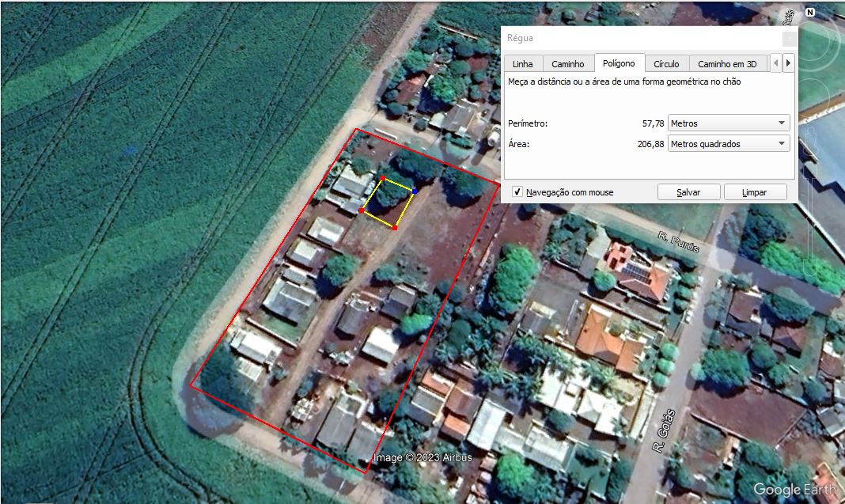This screenshot has height=504, width=845.
Task: Click the Limpar button
Action: tap(755, 192)
